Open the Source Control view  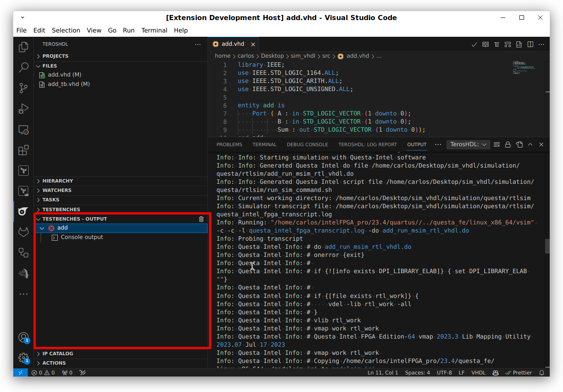pos(24,88)
